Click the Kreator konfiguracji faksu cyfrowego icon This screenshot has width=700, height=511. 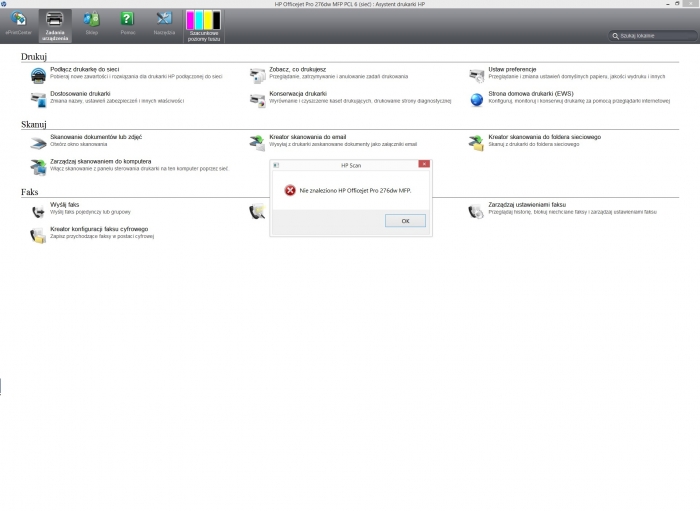coord(38,235)
